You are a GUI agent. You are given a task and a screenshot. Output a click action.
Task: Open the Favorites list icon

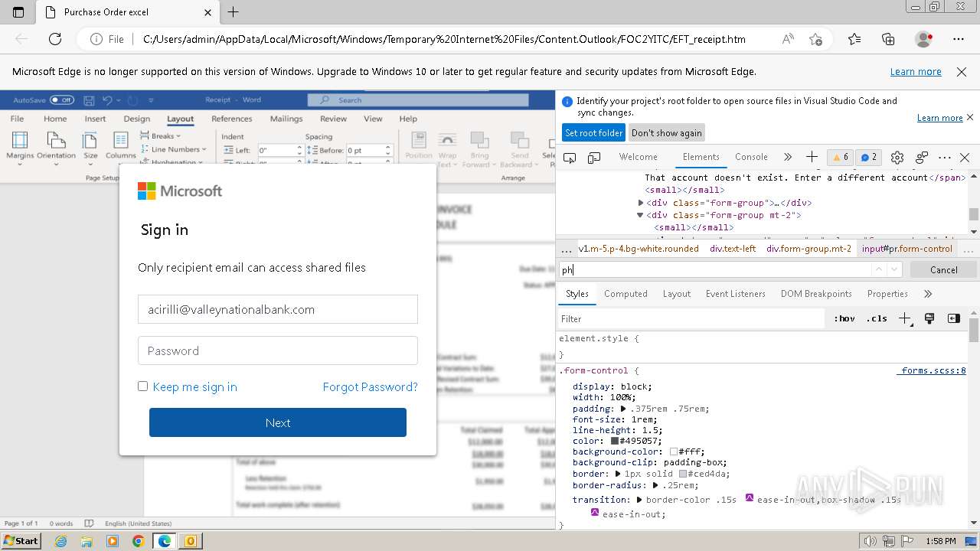(854, 39)
